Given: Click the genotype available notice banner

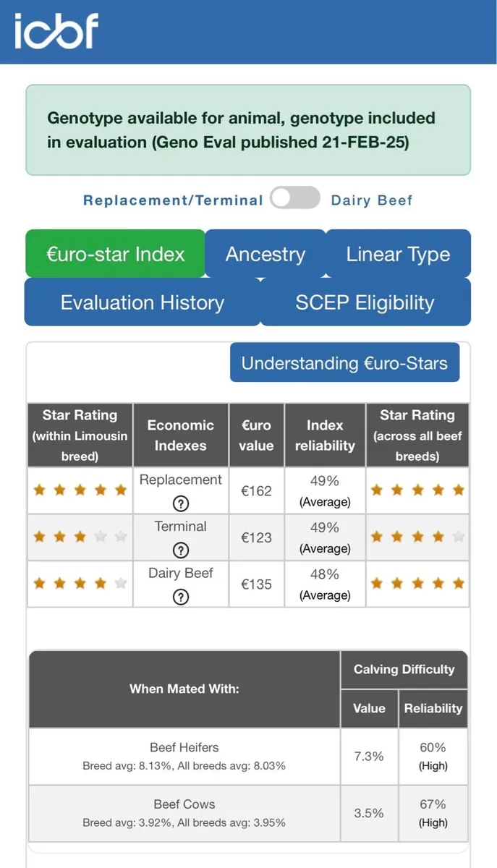Looking at the screenshot, I should (248, 130).
